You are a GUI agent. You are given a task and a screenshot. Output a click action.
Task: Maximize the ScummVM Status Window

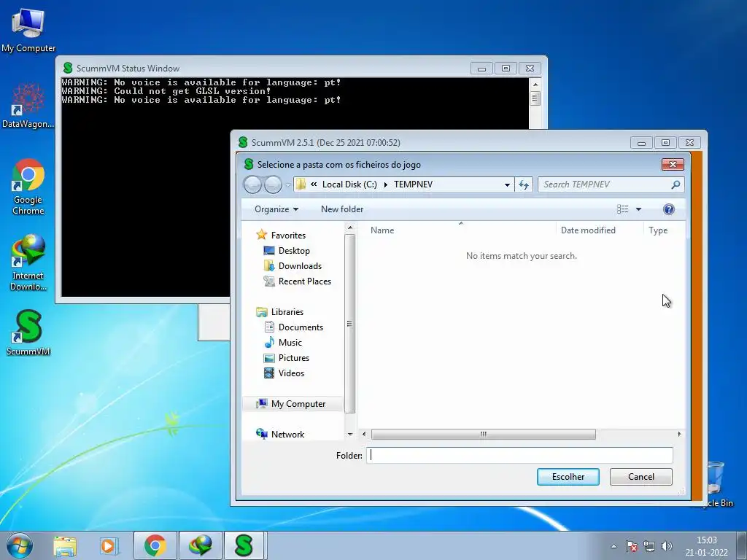[506, 69]
